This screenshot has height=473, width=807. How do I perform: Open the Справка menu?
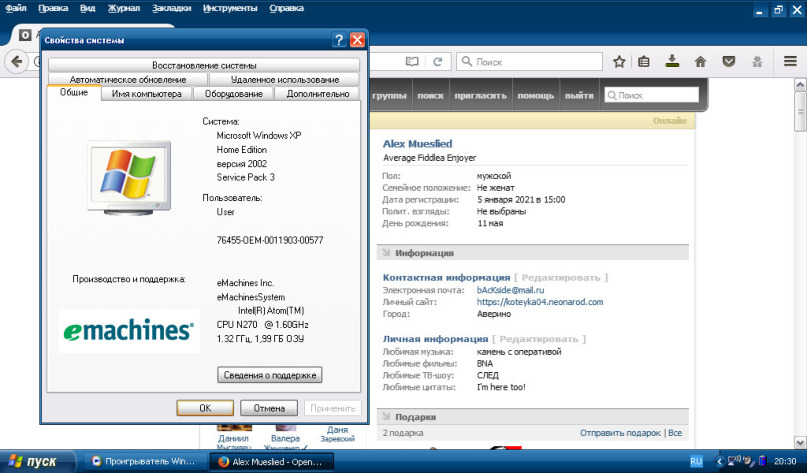click(286, 8)
